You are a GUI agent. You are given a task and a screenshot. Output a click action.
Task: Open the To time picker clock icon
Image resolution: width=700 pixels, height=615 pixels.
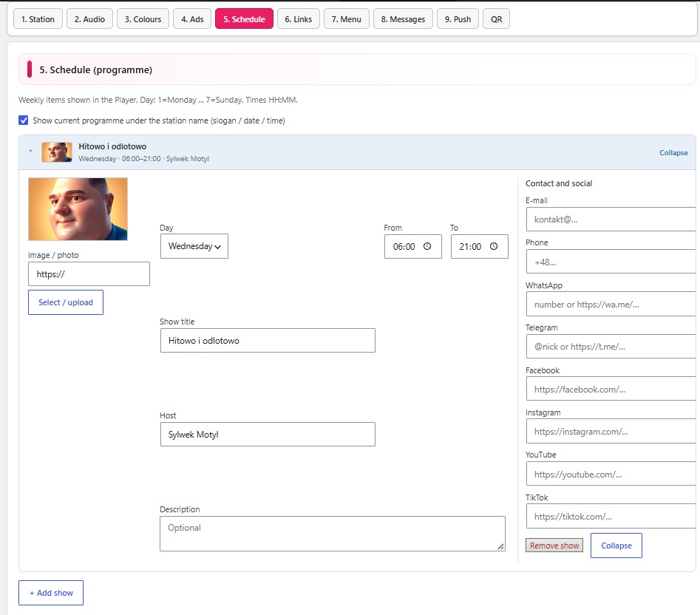pyautogui.click(x=494, y=246)
